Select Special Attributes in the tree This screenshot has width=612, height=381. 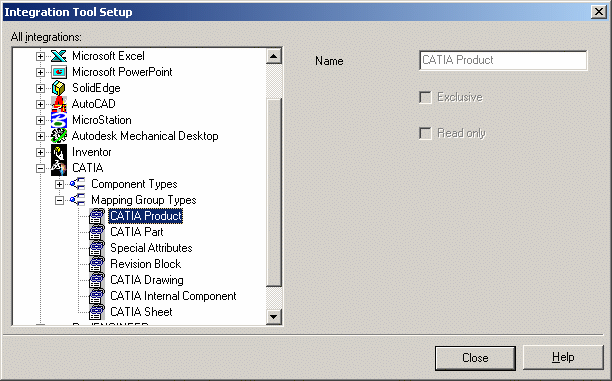click(151, 248)
